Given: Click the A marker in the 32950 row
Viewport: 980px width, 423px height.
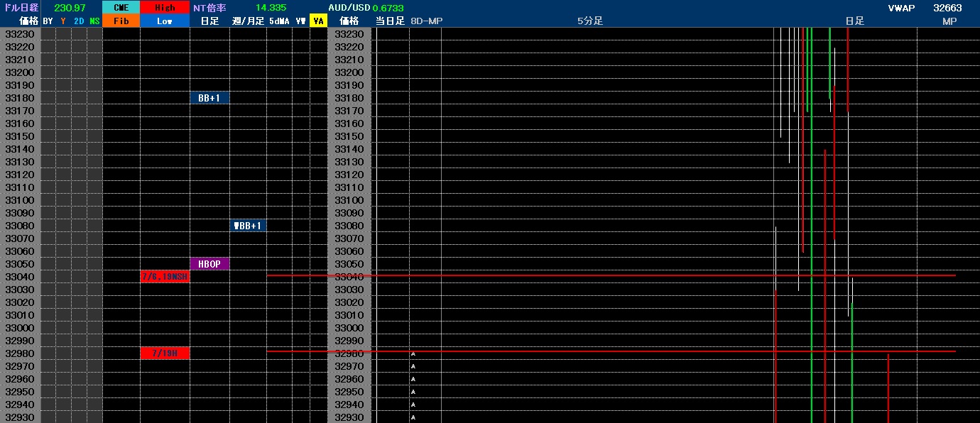Looking at the screenshot, I should [x=413, y=392].
